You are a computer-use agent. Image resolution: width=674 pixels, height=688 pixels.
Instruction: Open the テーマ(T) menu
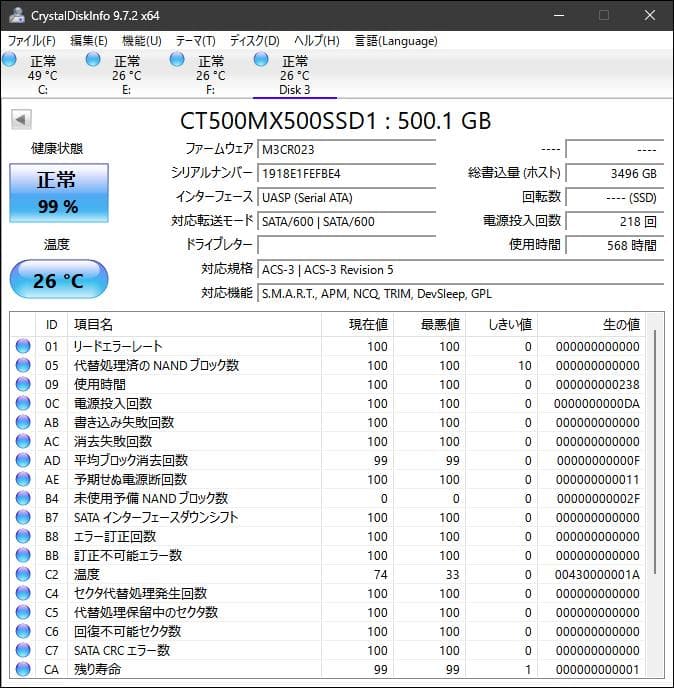(x=195, y=41)
